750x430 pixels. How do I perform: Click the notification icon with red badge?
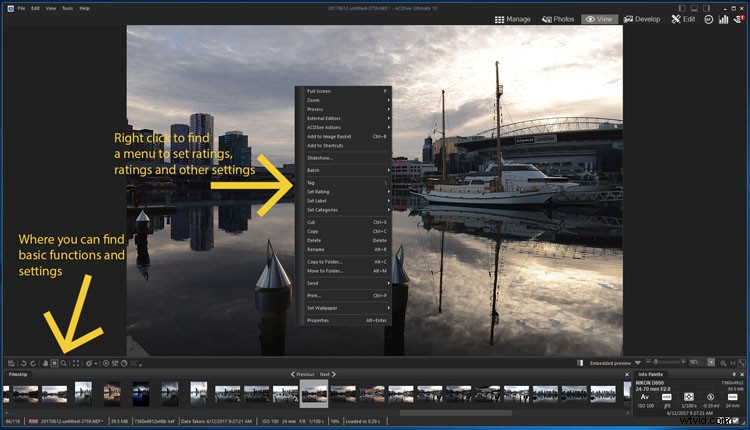[739, 19]
